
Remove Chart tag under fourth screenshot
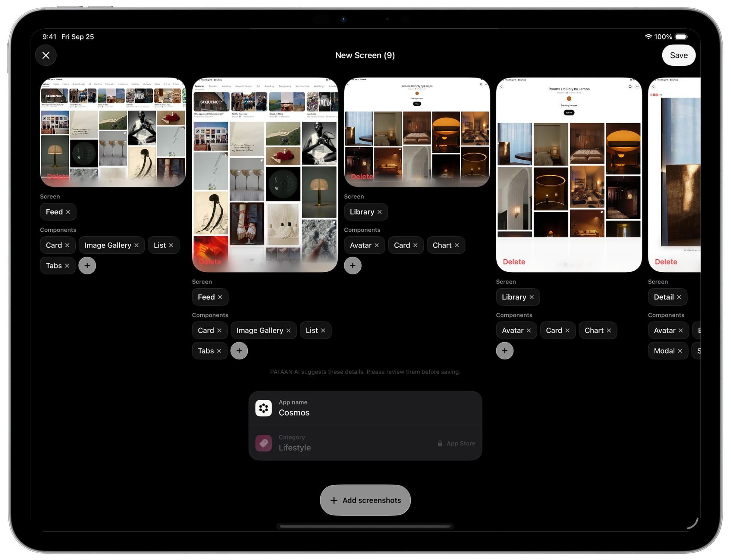pyautogui.click(x=609, y=330)
